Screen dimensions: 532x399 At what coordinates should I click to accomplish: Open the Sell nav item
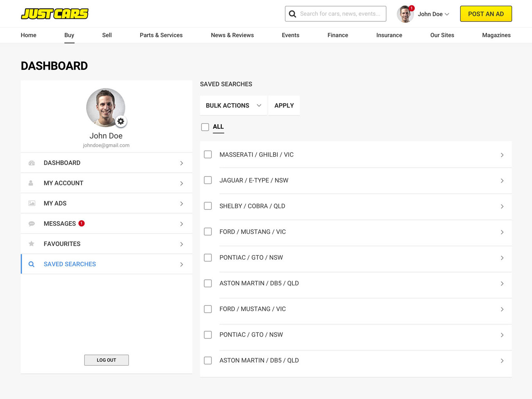point(107,35)
